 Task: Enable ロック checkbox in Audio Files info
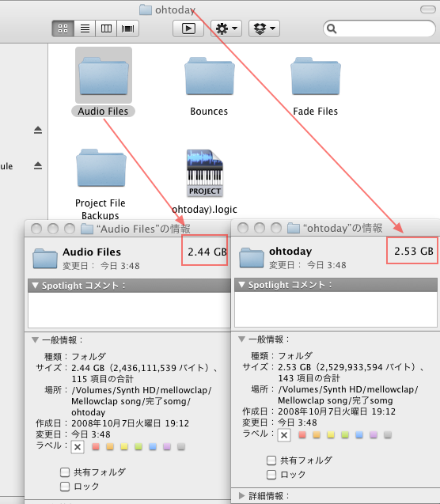click(x=65, y=487)
